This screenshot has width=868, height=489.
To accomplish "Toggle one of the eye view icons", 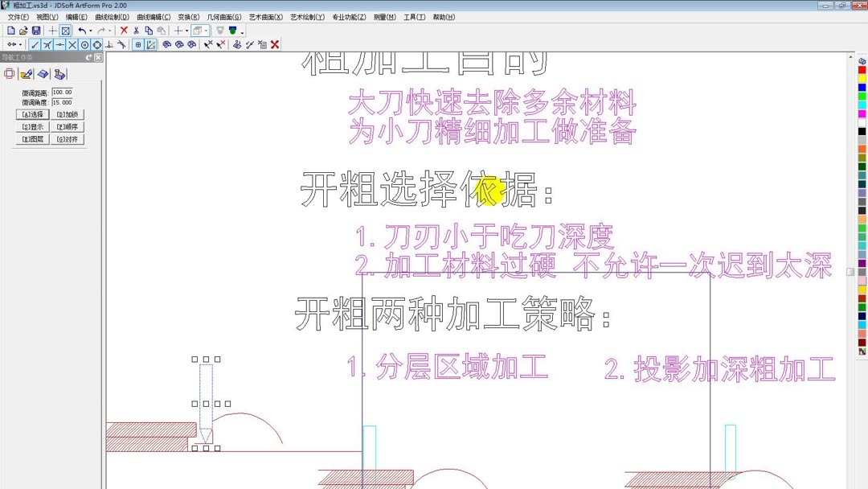I will [167, 44].
